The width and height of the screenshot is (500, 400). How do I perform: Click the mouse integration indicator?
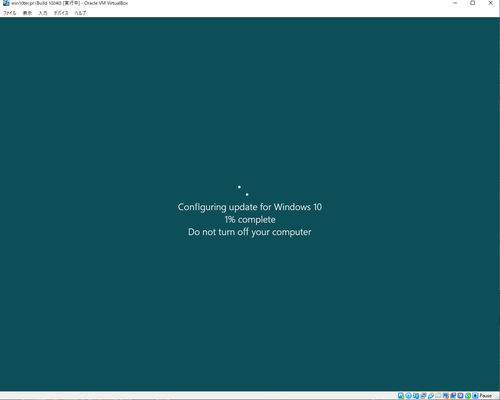[468, 396]
